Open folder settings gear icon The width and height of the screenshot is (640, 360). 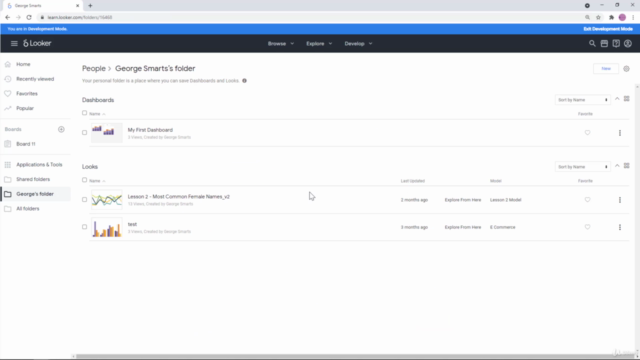pyautogui.click(x=627, y=69)
